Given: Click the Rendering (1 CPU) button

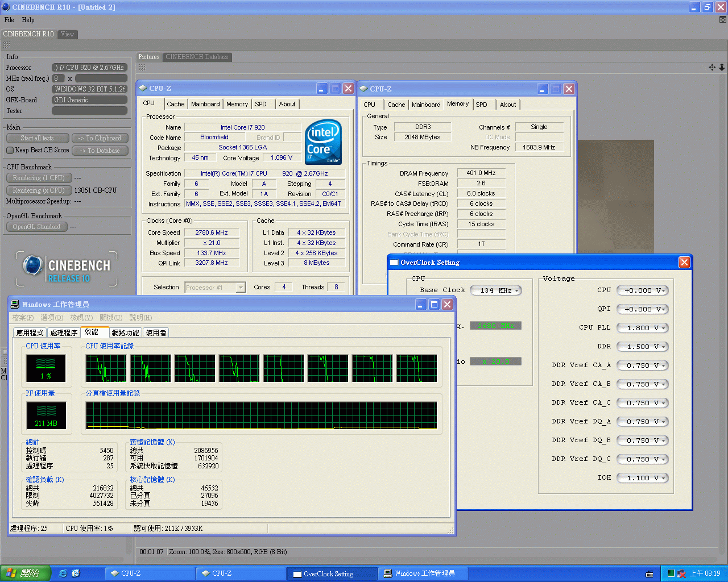Looking at the screenshot, I should [x=39, y=178].
